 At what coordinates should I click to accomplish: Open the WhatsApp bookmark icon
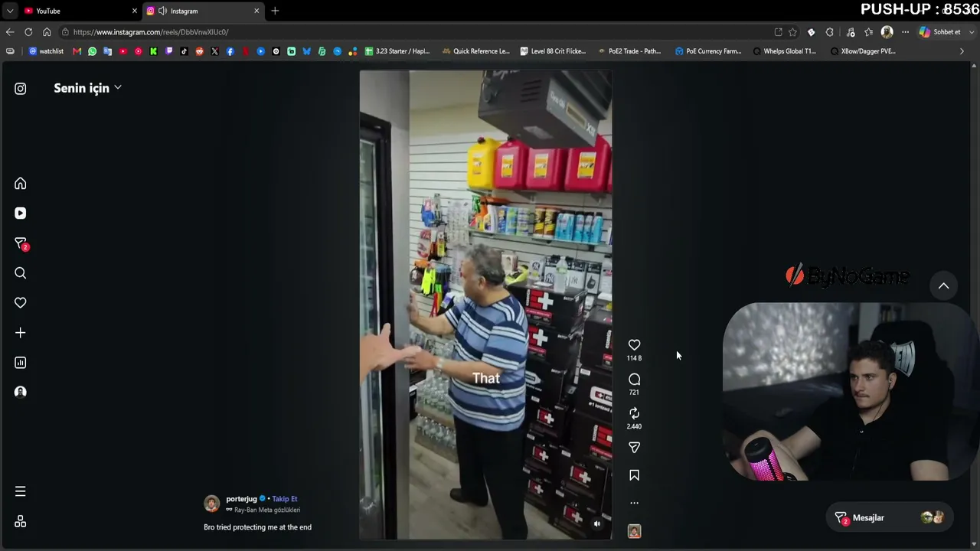click(x=92, y=51)
